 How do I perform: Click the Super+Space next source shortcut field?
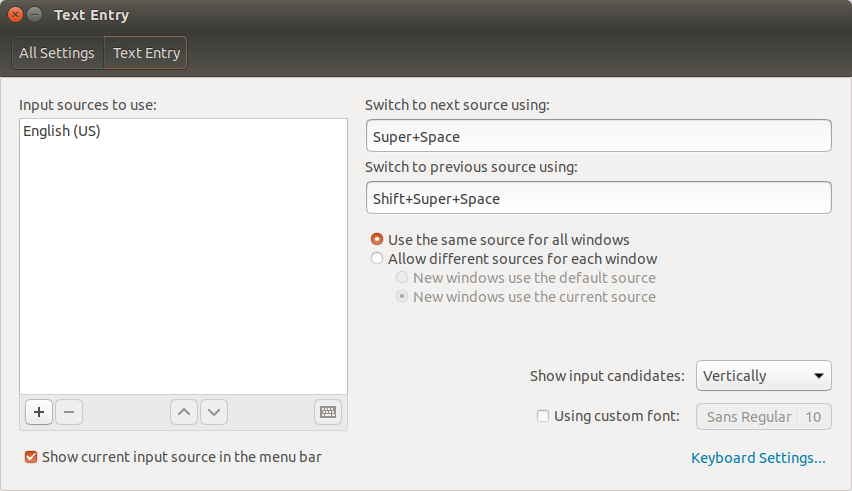[598, 136]
